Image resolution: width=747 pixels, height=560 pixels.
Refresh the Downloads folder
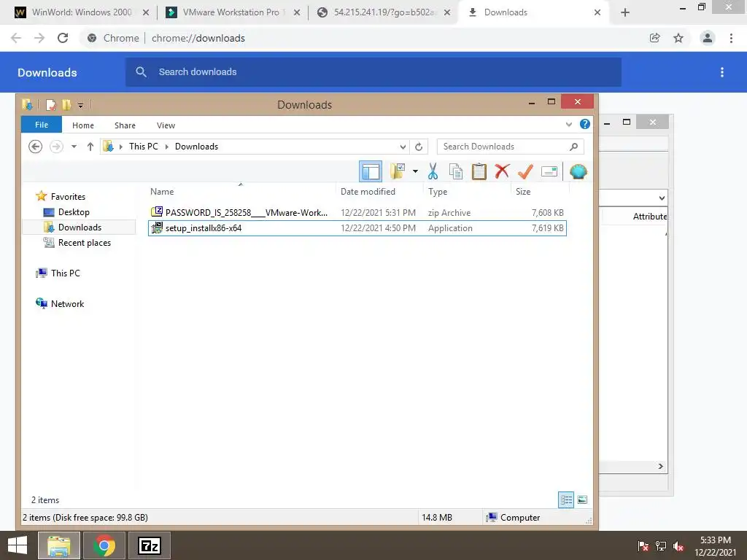[x=419, y=147]
